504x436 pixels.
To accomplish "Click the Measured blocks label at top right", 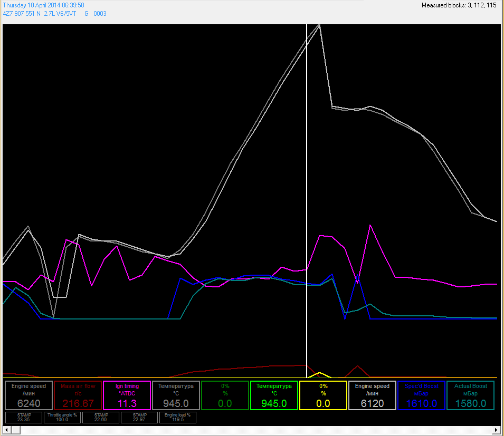I will [x=459, y=5].
